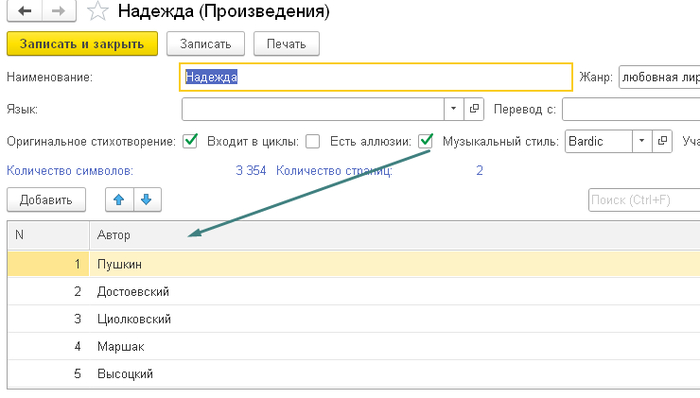This screenshot has height=398, width=700.
Task: Uncheck the Есть аллюзии checkbox
Action: click(x=426, y=141)
